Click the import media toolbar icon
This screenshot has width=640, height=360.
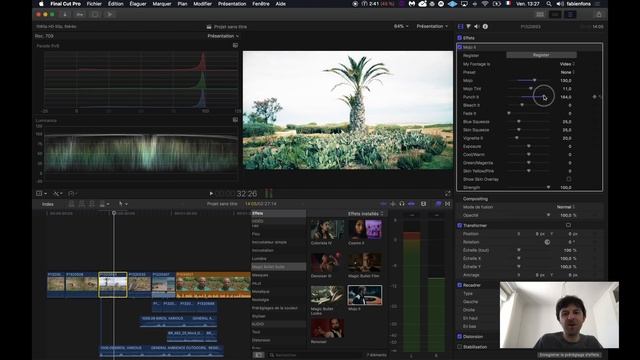pyautogui.click(x=64, y=14)
